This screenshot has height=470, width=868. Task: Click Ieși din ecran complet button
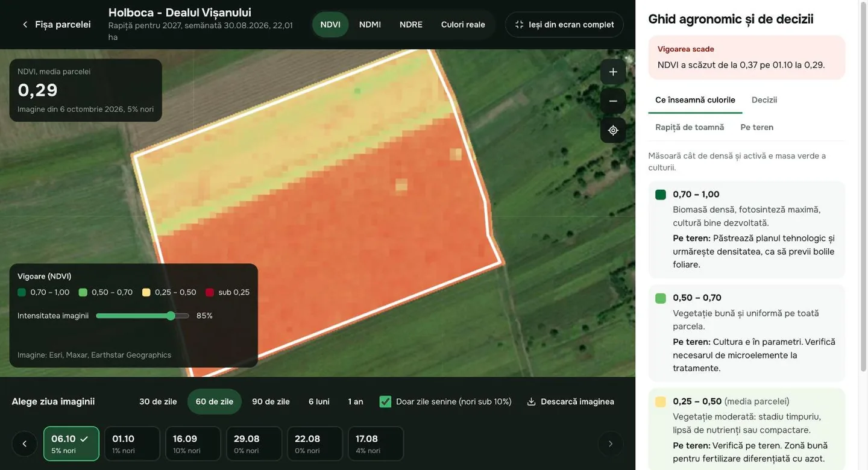click(565, 25)
